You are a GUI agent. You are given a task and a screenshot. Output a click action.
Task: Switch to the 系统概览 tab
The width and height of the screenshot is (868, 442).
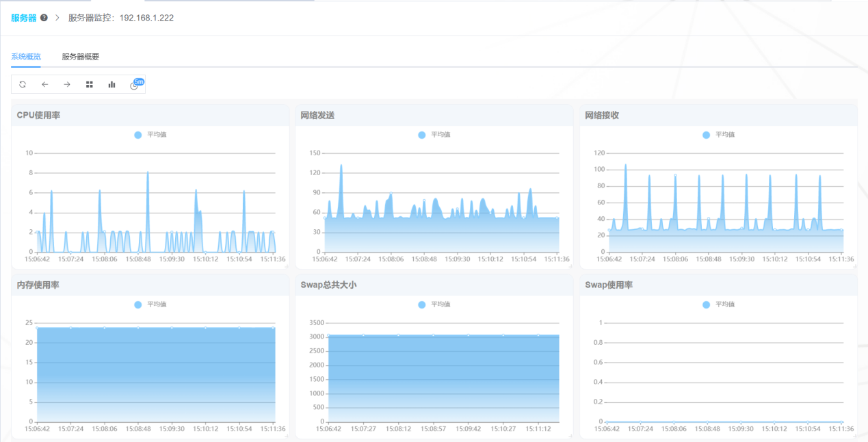tap(26, 57)
